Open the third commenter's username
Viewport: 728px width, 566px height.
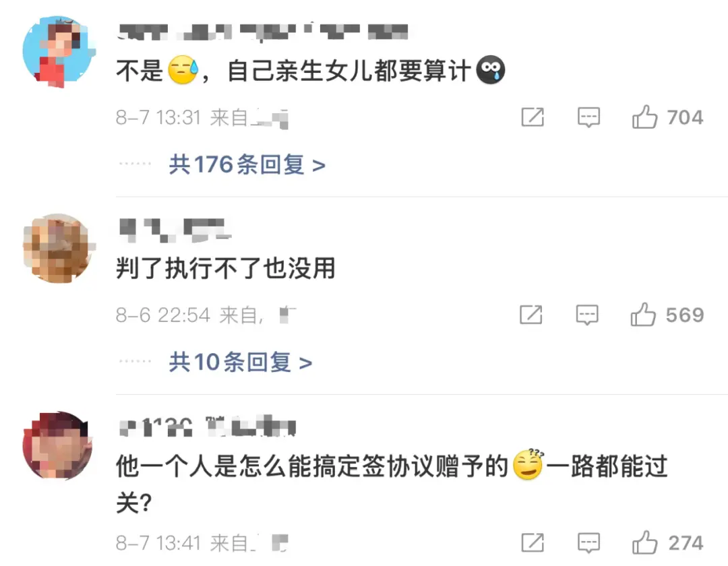click(x=207, y=427)
